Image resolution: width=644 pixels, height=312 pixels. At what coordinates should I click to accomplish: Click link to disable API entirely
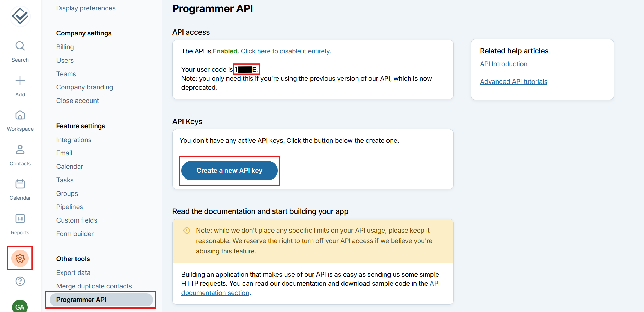(x=286, y=51)
